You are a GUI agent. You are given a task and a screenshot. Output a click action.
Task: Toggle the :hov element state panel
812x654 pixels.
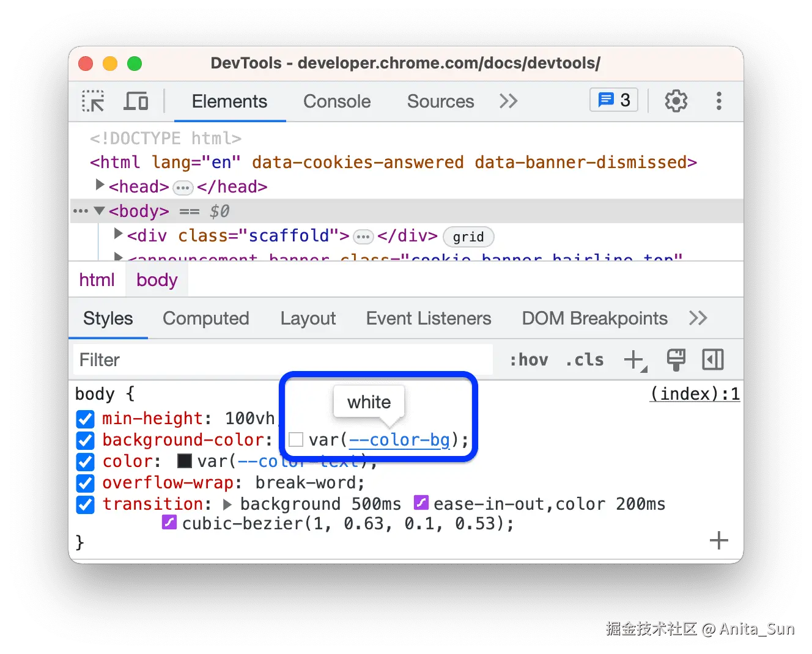coord(529,360)
